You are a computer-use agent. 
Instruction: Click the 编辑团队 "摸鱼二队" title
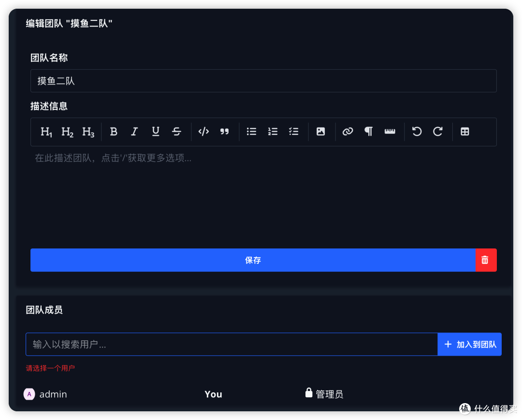tap(69, 23)
